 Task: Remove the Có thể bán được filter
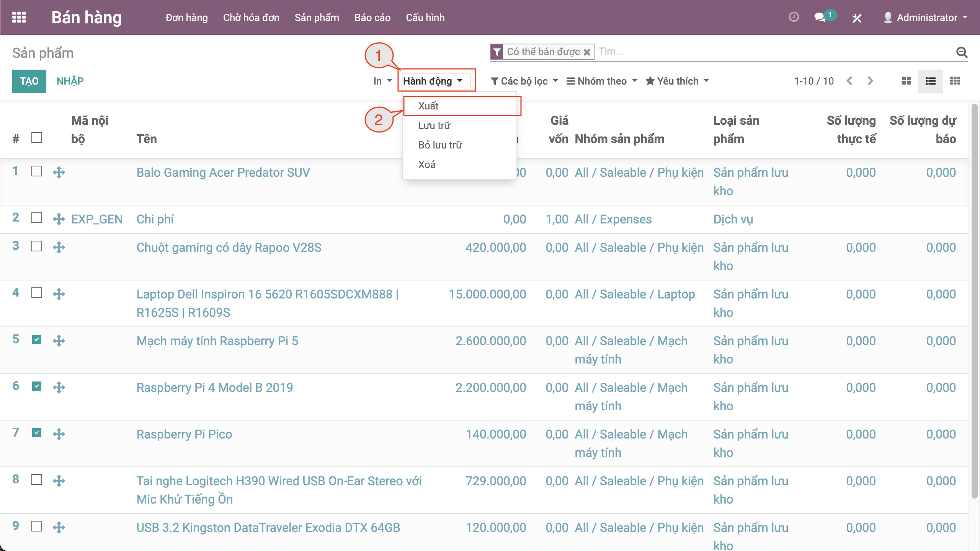tap(587, 52)
